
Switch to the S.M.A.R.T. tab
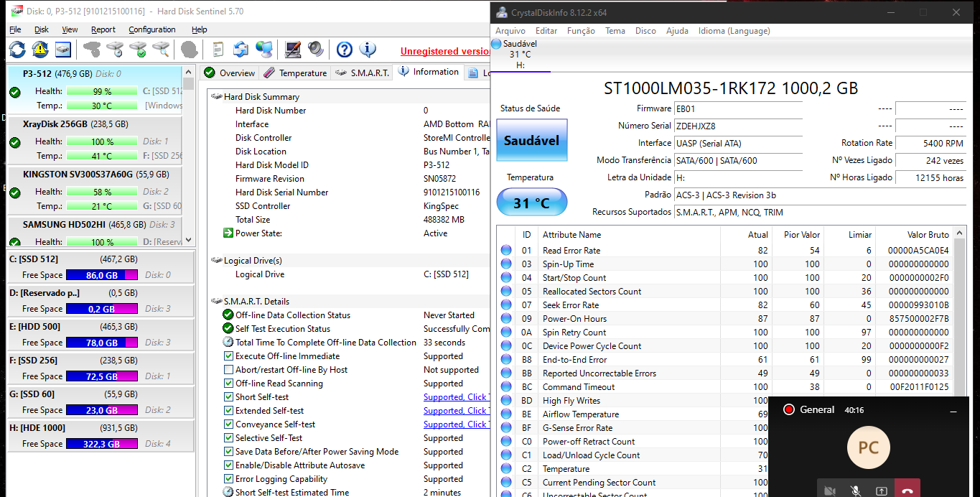coord(361,73)
